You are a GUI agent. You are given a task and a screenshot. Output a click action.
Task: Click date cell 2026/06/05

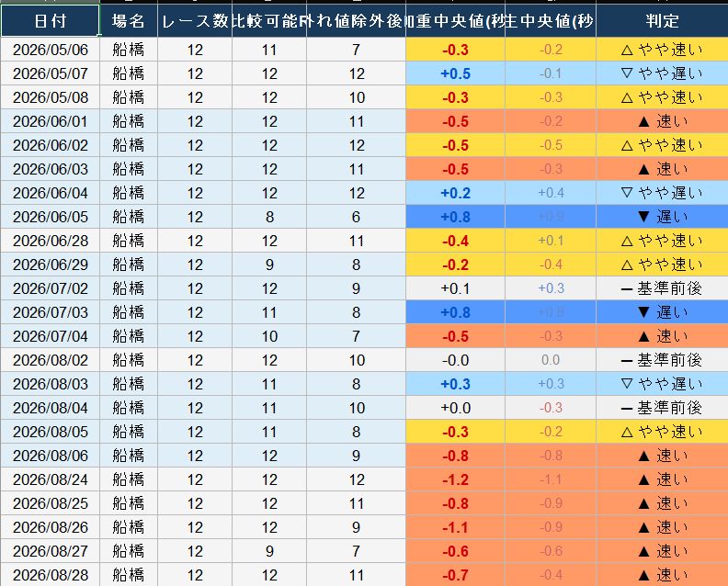pos(51,217)
